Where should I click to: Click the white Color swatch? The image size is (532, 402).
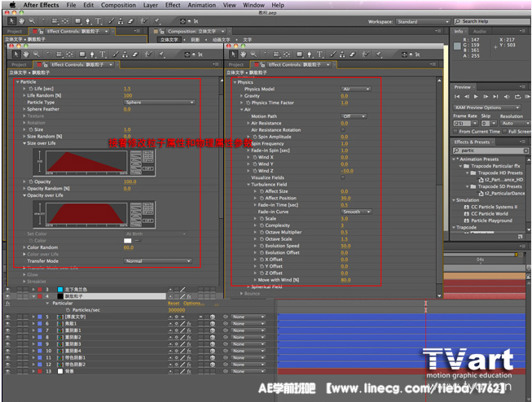(128, 241)
